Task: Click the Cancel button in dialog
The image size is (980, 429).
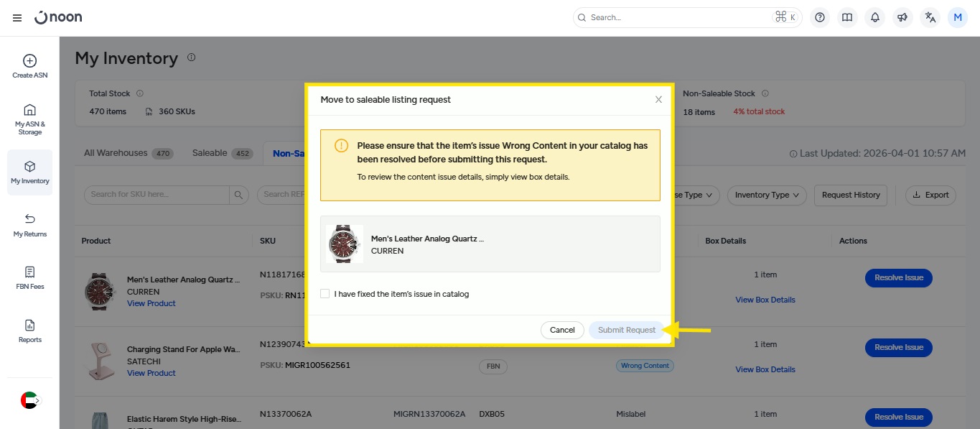Action: point(562,330)
